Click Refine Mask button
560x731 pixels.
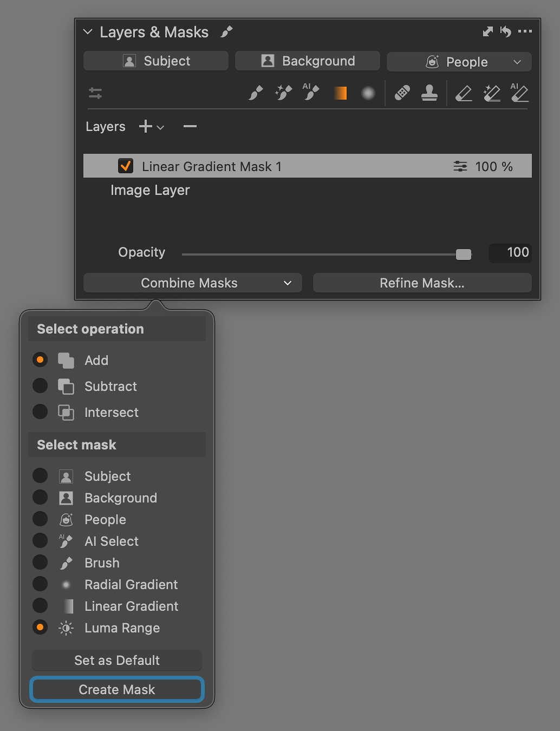pos(422,283)
